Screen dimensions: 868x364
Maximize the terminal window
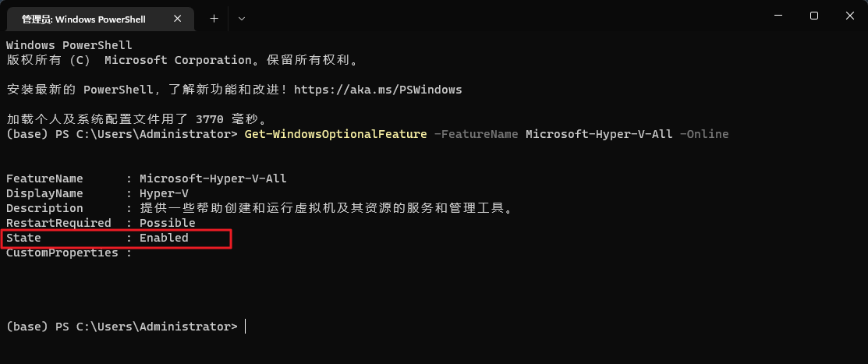pyautogui.click(x=814, y=16)
